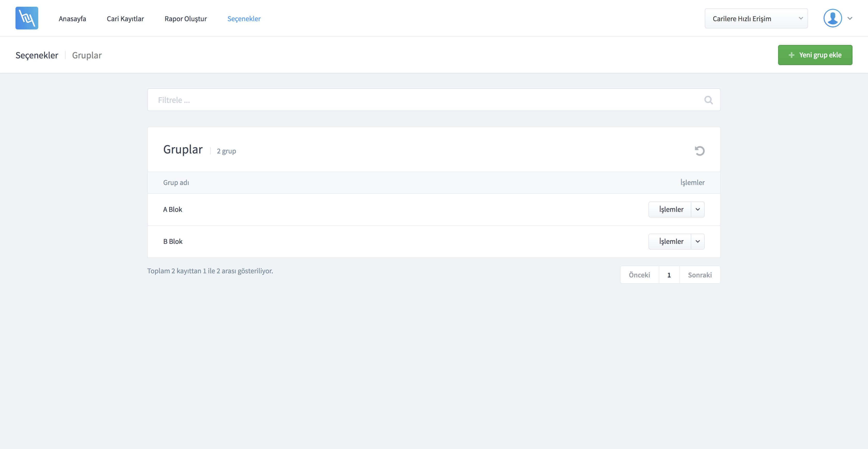This screenshot has height=449, width=868.
Task: Open the Carilere Hızlı Erişim dropdown
Action: coord(756,19)
